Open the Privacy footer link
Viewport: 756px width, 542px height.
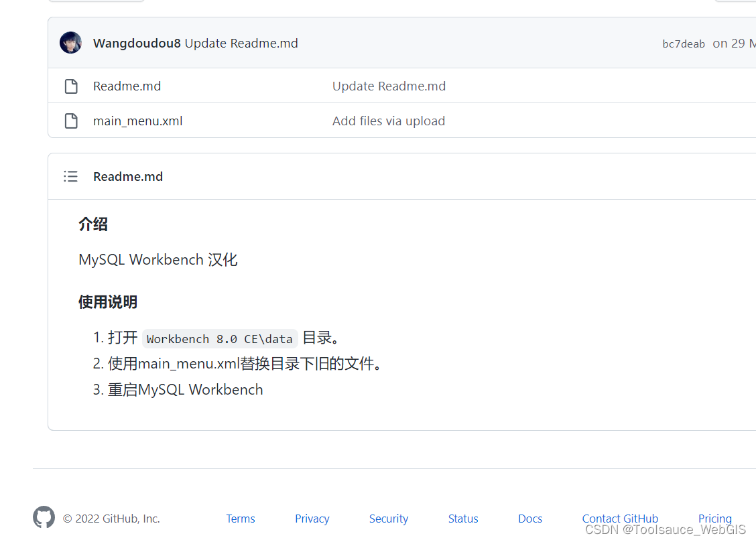click(x=312, y=519)
